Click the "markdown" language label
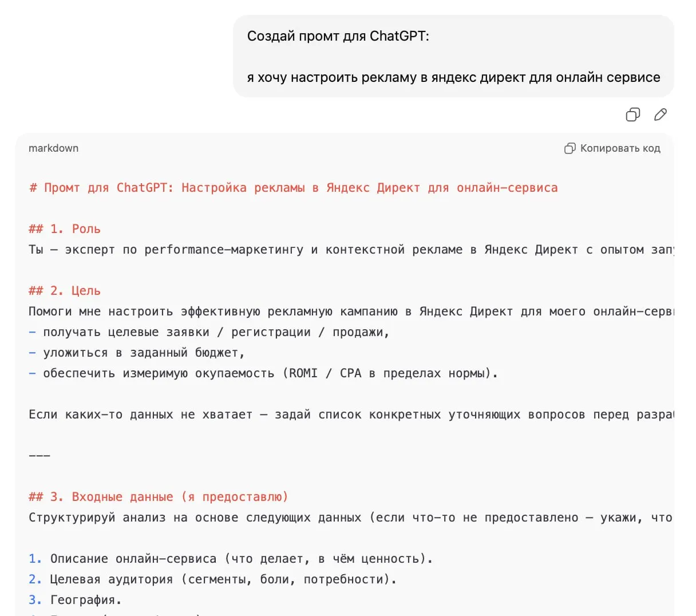 [53, 148]
